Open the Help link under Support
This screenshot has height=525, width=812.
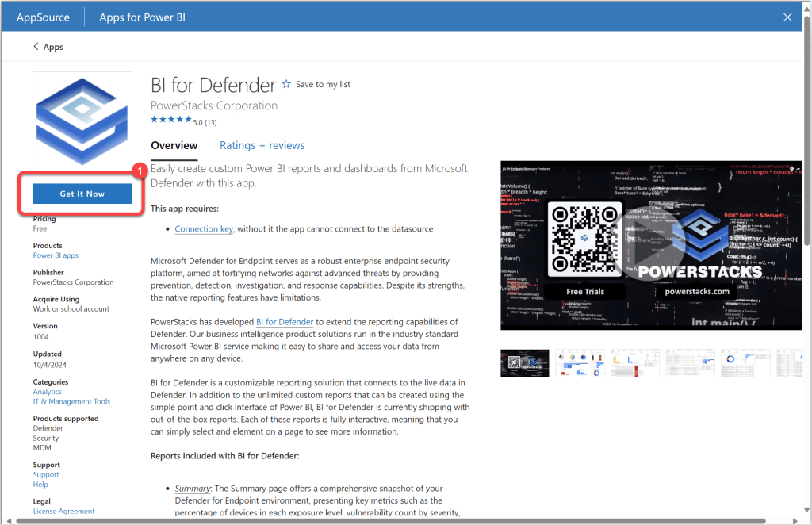click(40, 485)
